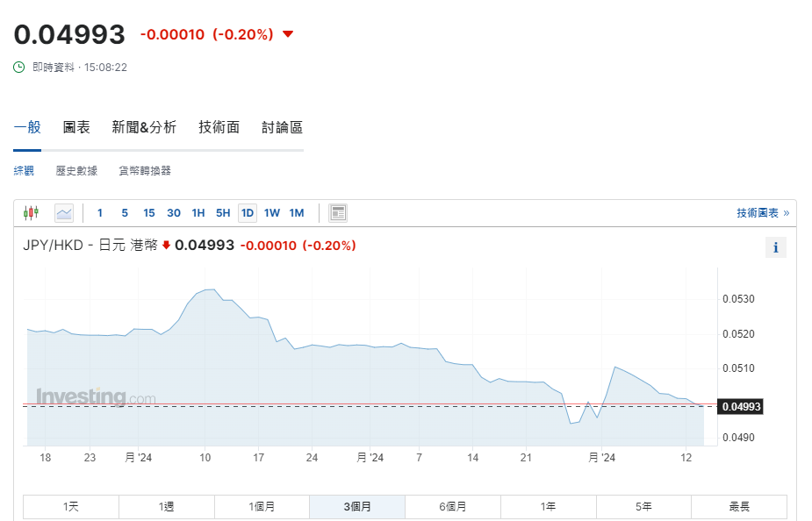812x521 pixels.
Task: Click the 0.04993 price marker on axis
Action: [740, 406]
